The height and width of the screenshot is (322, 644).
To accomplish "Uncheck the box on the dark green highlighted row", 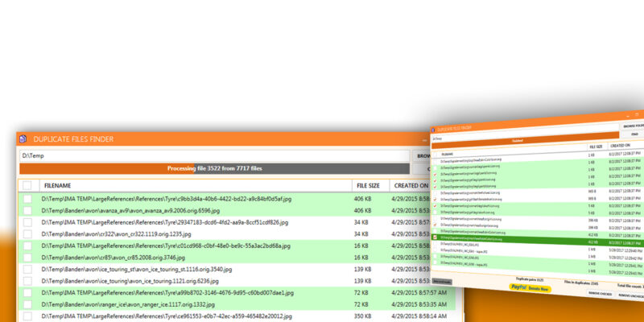I will click(x=435, y=237).
